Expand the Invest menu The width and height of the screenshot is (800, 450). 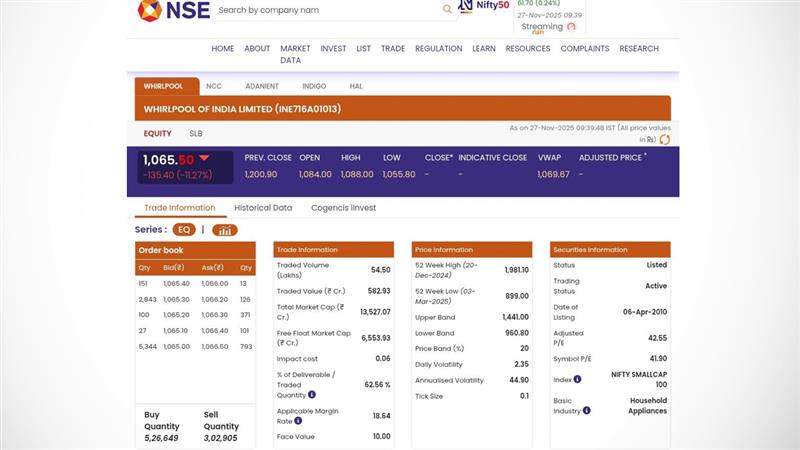pos(333,48)
